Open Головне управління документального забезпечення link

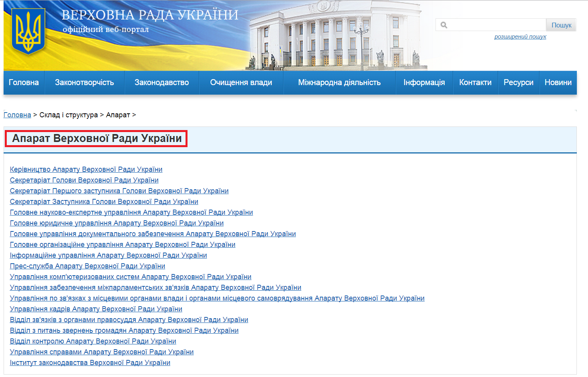[x=153, y=234]
